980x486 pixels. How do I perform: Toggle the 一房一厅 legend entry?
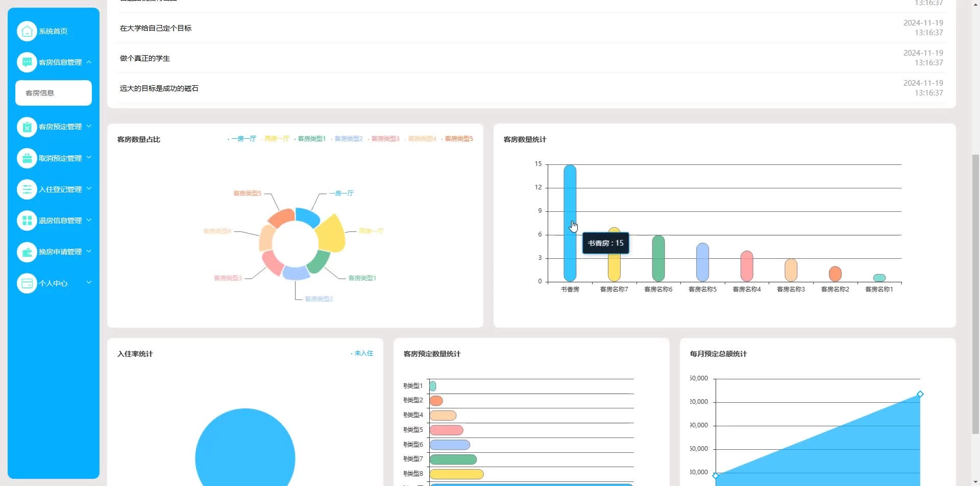tap(242, 139)
